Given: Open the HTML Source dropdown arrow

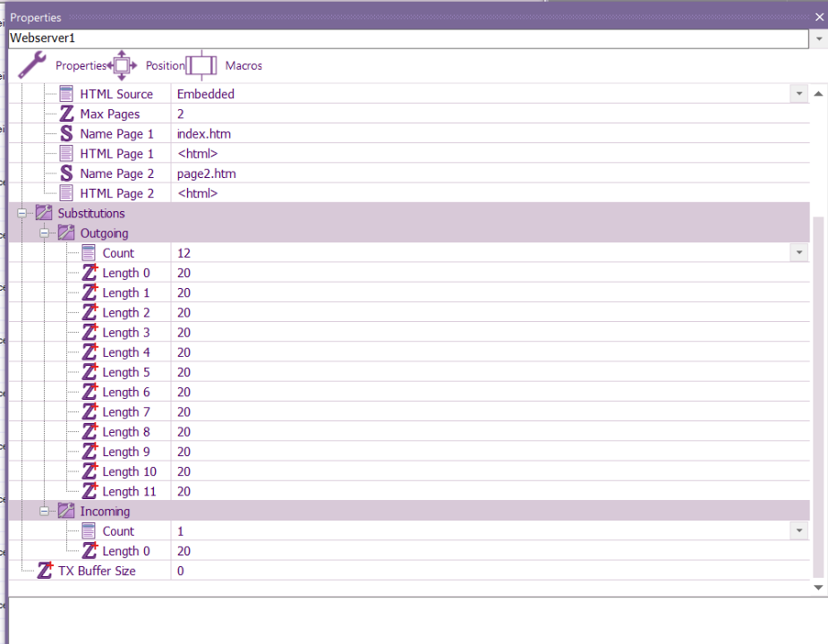Looking at the screenshot, I should coord(798,94).
